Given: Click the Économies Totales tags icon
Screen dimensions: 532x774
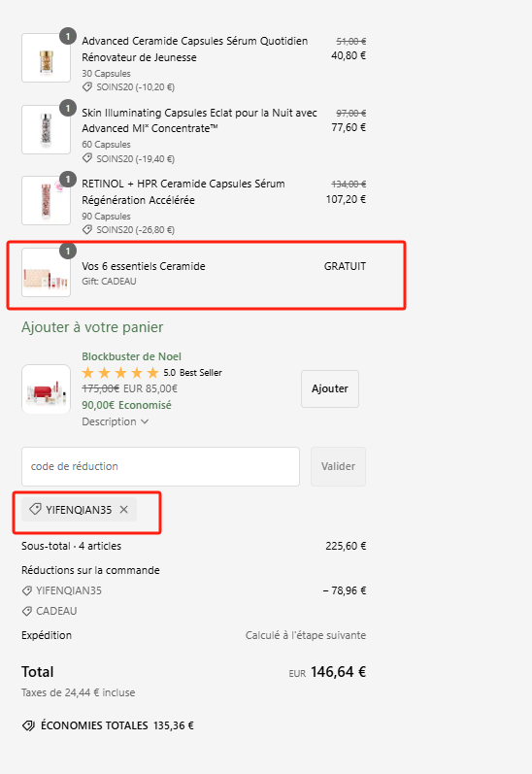Looking at the screenshot, I should pos(28,725).
